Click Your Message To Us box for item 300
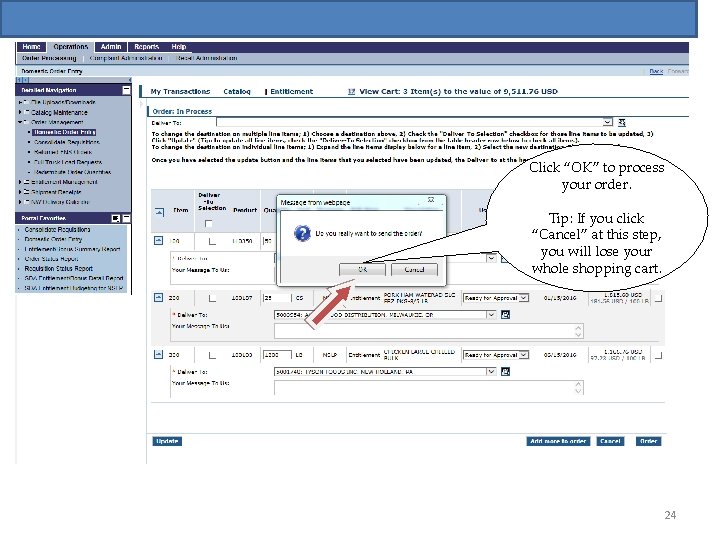720x540 pixels. pos(429,388)
